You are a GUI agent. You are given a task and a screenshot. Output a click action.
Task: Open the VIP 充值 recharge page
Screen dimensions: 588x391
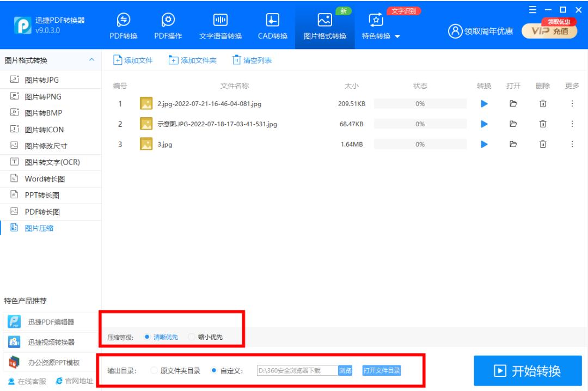point(549,31)
